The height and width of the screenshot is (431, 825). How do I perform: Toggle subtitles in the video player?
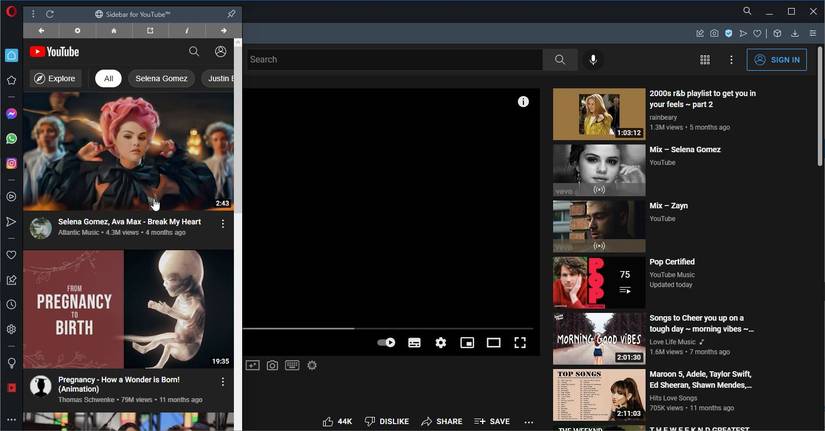coord(414,343)
